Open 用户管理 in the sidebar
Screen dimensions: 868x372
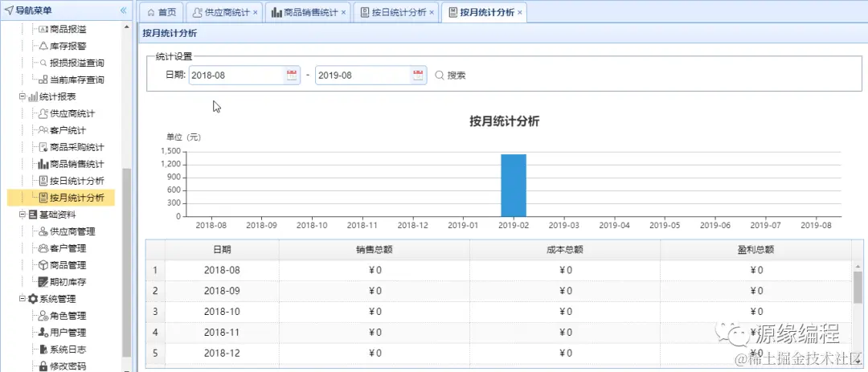click(x=68, y=332)
